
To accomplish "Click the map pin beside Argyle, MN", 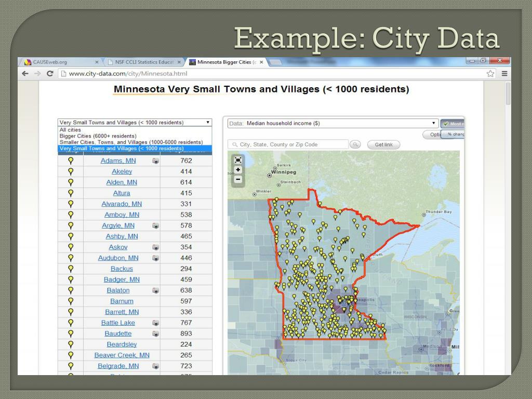I will [71, 225].
